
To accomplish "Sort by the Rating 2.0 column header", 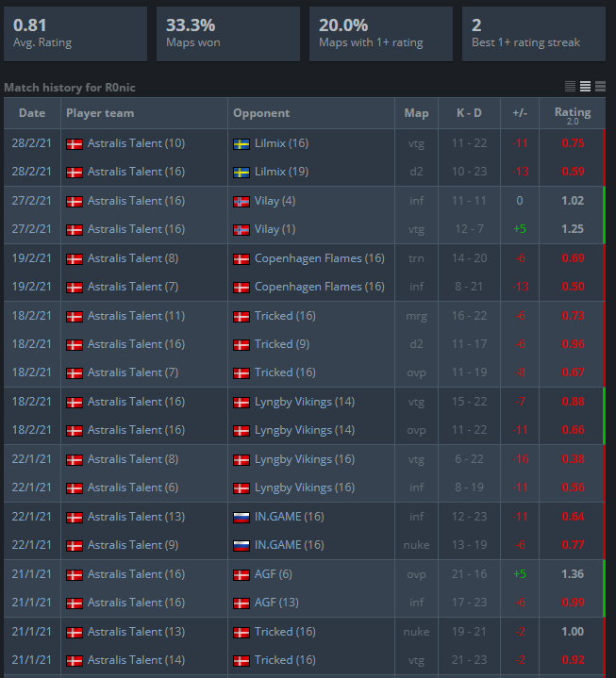I will coord(573,113).
